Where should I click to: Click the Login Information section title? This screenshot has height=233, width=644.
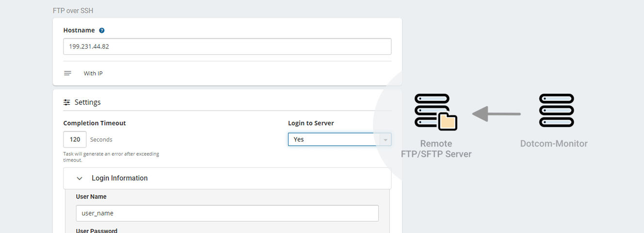click(120, 178)
